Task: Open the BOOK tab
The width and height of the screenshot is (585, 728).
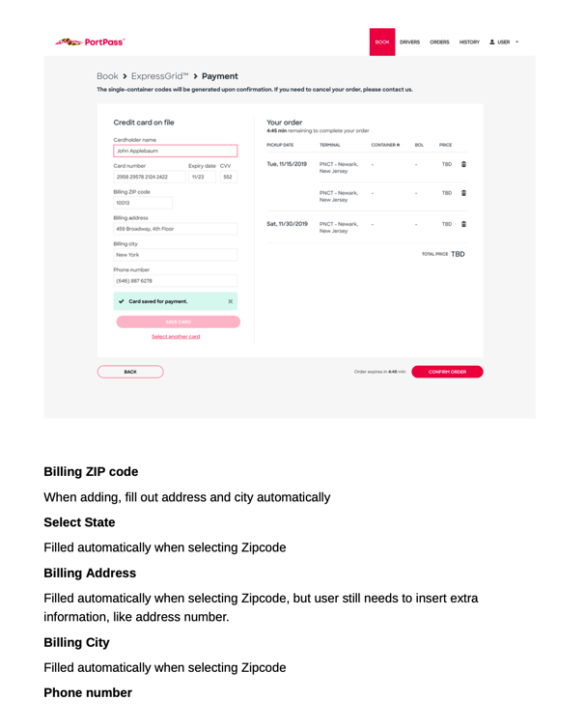Action: pyautogui.click(x=382, y=42)
